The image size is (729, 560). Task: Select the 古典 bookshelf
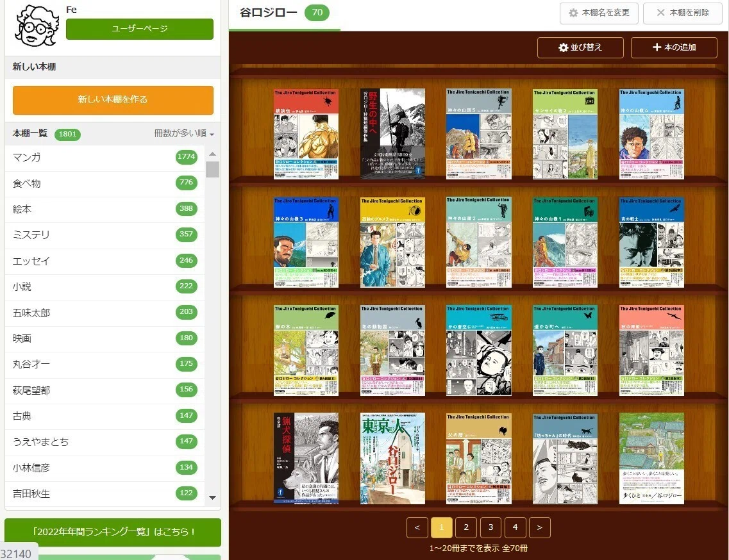pos(105,416)
